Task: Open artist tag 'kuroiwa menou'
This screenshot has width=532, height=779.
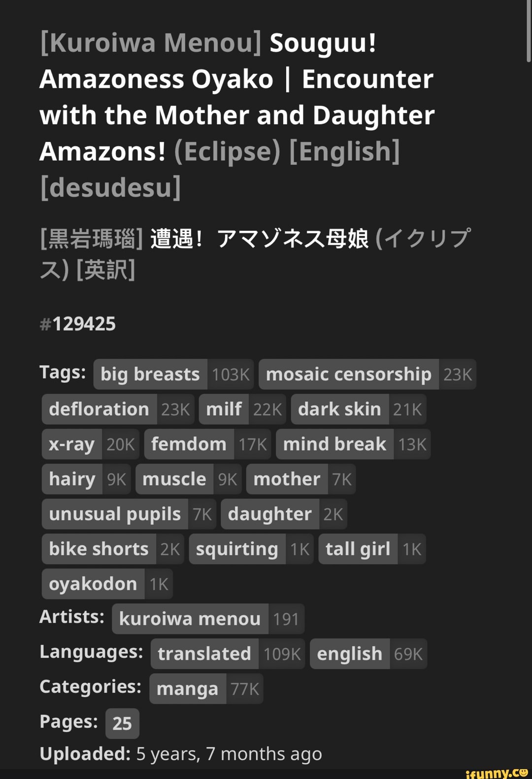Action: tap(190, 619)
